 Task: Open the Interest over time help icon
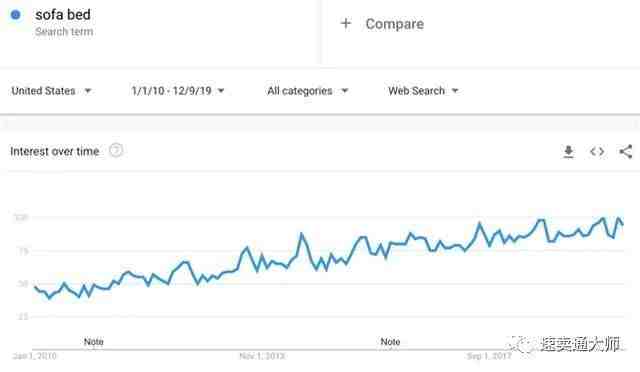pos(116,151)
